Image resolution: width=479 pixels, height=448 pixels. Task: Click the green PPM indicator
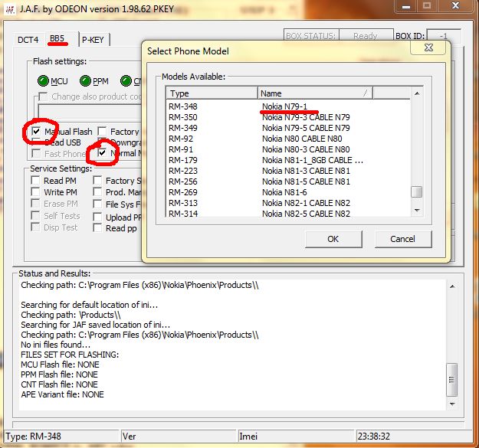pyautogui.click(x=85, y=81)
